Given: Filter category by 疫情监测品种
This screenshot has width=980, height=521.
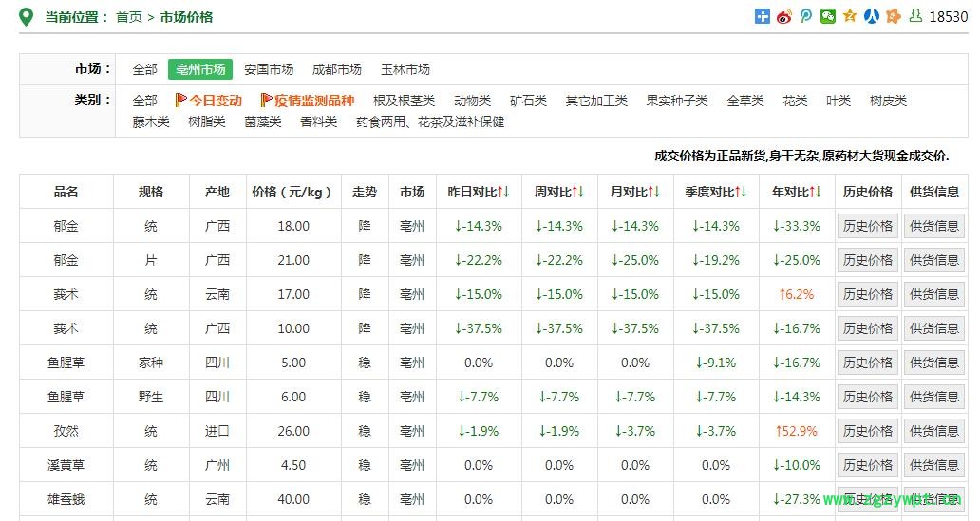Looking at the screenshot, I should [307, 101].
